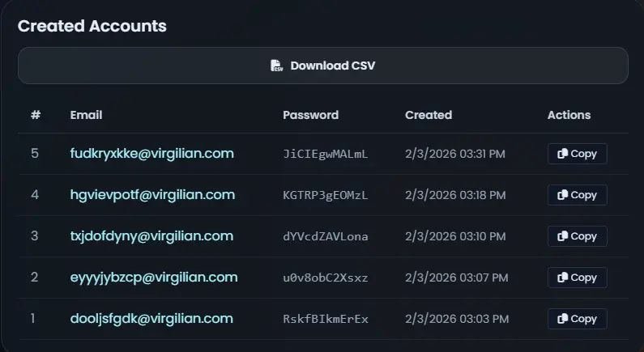This screenshot has width=644, height=352.
Task: Download the accounts as CSV
Action: (x=323, y=66)
